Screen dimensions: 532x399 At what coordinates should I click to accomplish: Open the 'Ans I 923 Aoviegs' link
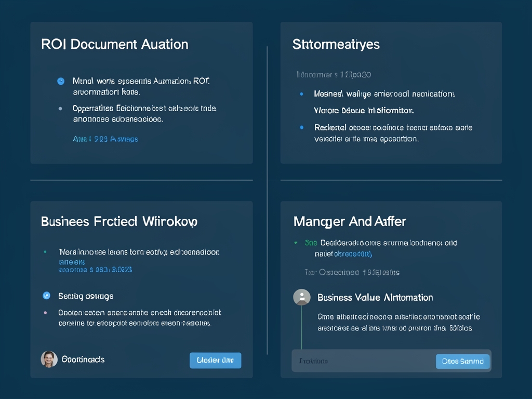pos(105,139)
